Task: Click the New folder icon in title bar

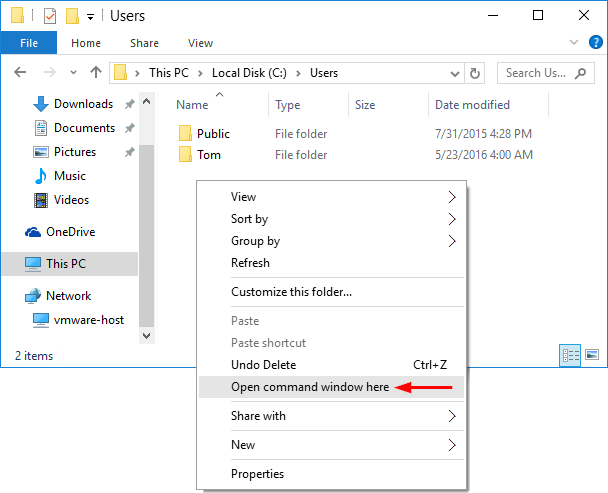Action: [73, 16]
